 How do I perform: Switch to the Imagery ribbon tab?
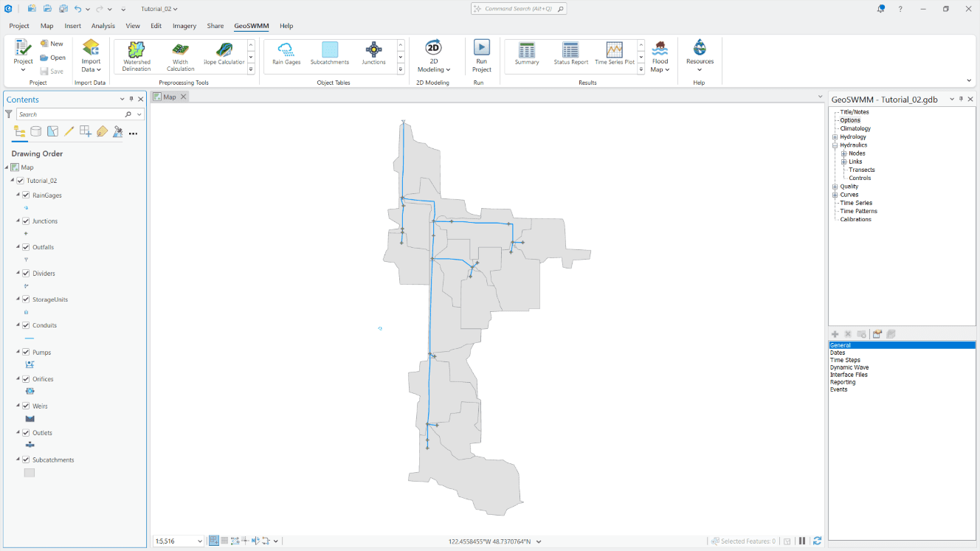tap(184, 26)
